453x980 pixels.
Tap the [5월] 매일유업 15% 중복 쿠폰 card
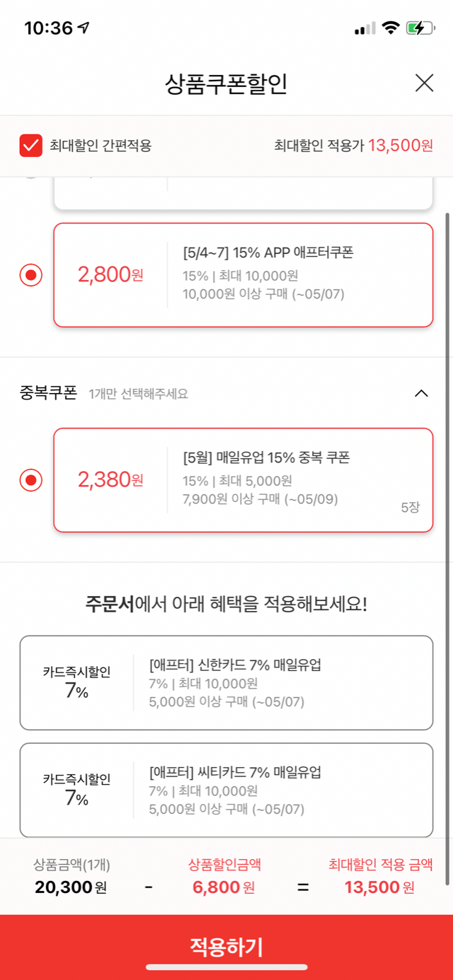pos(243,480)
